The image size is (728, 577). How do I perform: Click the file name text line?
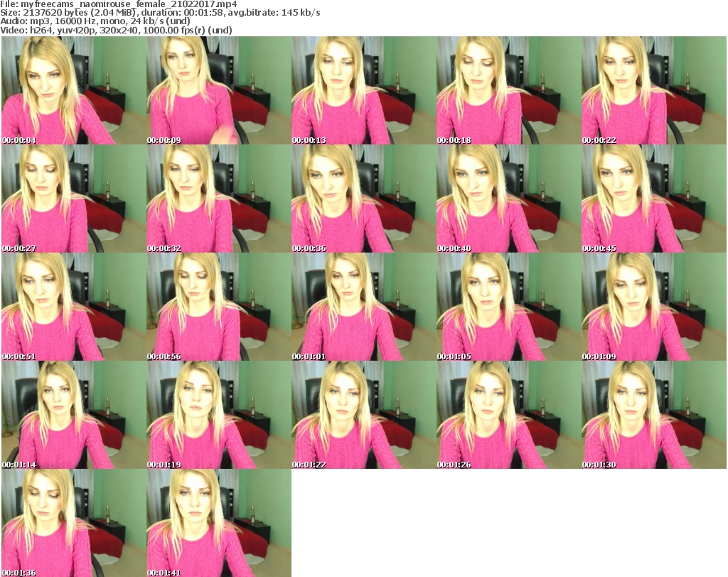(119, 4)
